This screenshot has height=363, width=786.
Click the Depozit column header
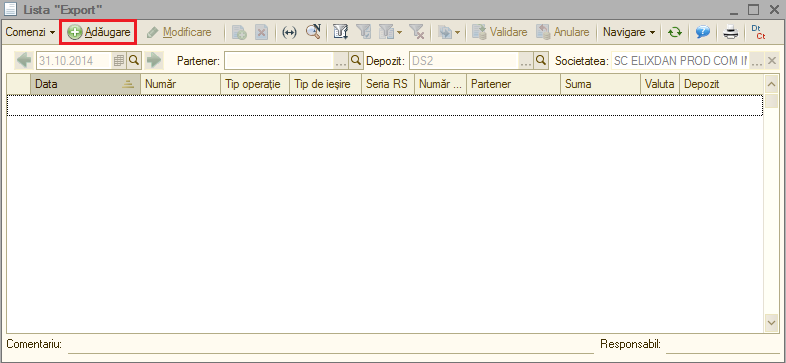(x=721, y=84)
